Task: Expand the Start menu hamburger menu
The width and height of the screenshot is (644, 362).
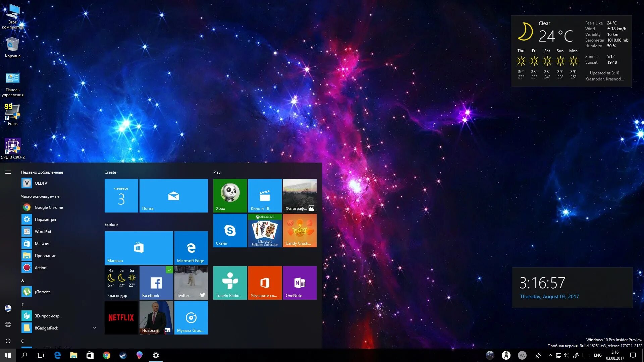Action: click(8, 172)
